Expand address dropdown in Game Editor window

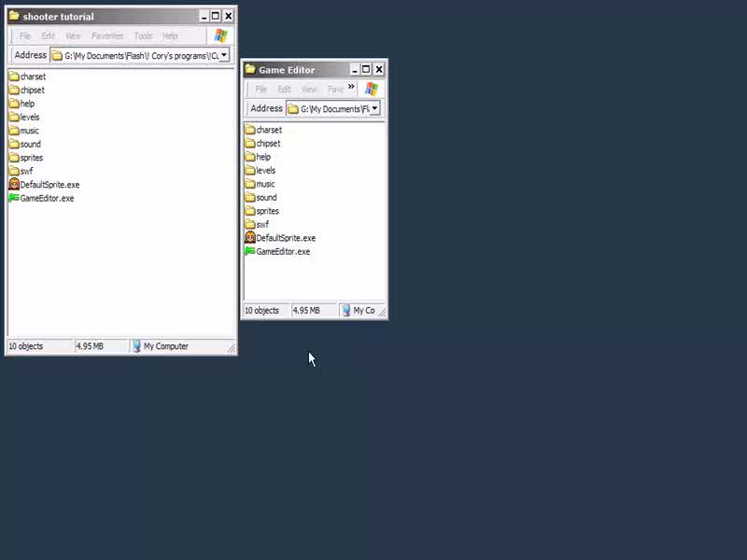click(374, 108)
